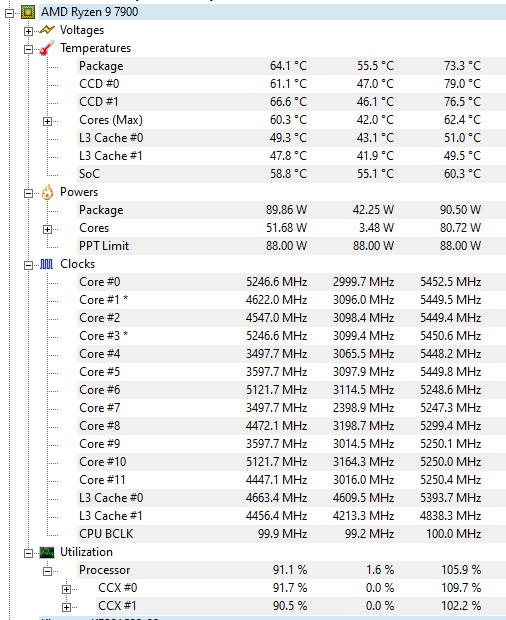Click the Clocks waveform icon

click(x=47, y=264)
